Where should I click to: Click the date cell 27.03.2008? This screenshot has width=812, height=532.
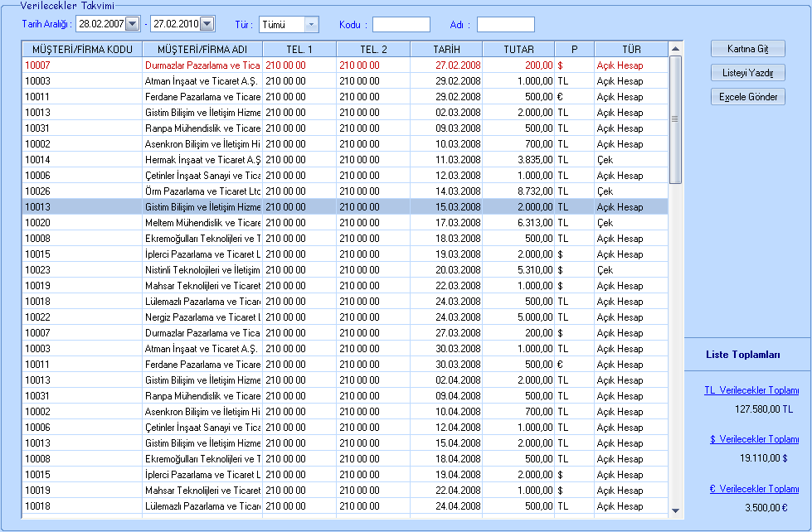446,333
